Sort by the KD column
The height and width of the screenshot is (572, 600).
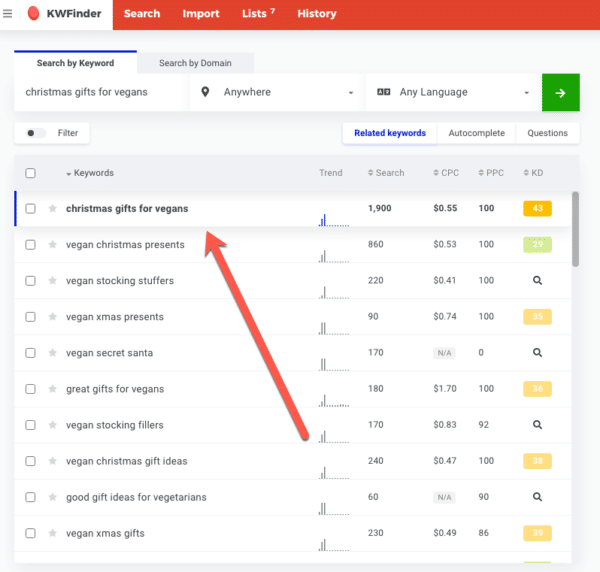click(x=533, y=173)
